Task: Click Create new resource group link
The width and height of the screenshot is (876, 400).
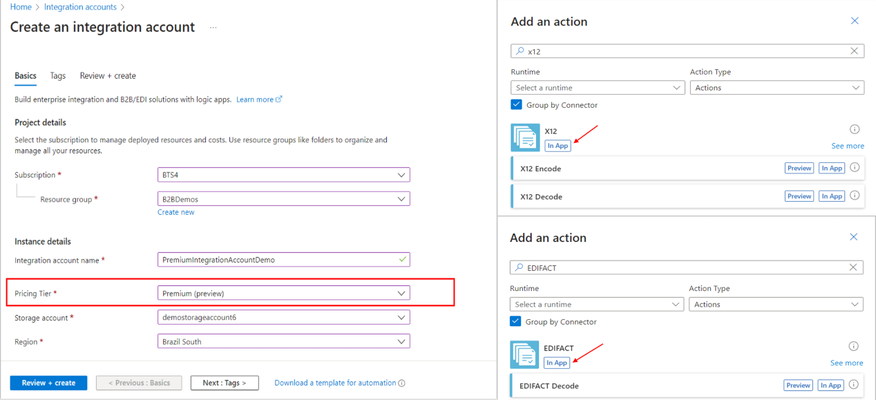Action: point(176,212)
